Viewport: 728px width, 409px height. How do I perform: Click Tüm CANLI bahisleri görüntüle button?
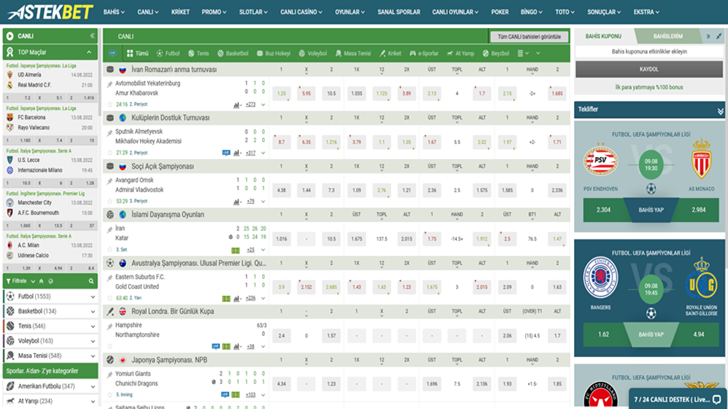[x=529, y=37]
